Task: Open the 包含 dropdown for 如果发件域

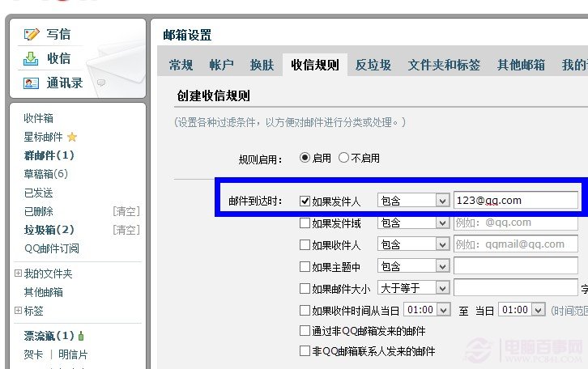Action: (413, 223)
